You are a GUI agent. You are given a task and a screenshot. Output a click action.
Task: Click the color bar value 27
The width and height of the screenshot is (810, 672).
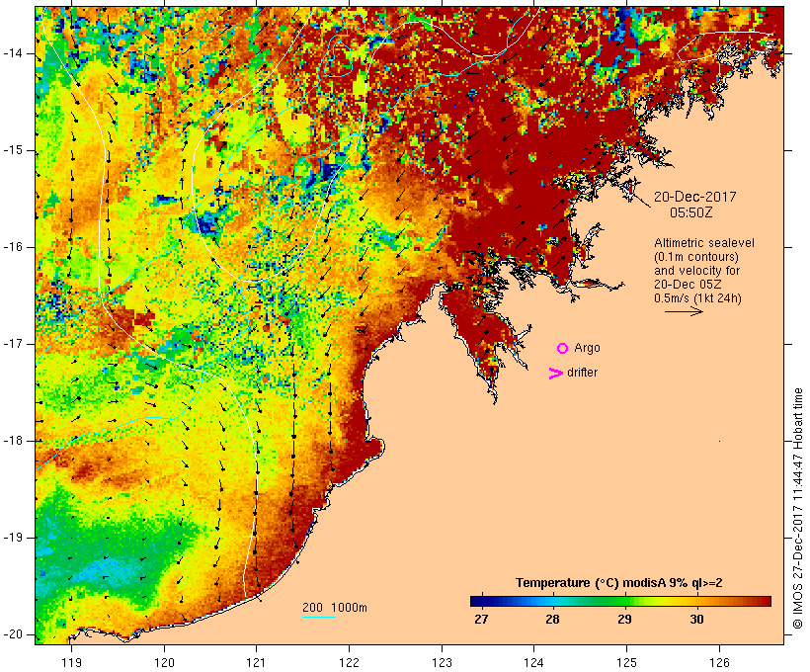[x=481, y=620]
